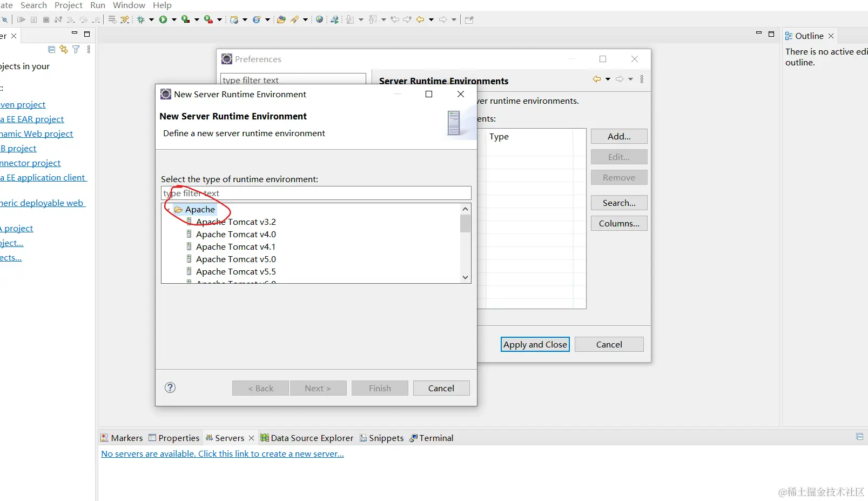Viewport: 868px width, 501px height.
Task: Select Apache Tomcat v4.0 runtime
Action: (236, 234)
